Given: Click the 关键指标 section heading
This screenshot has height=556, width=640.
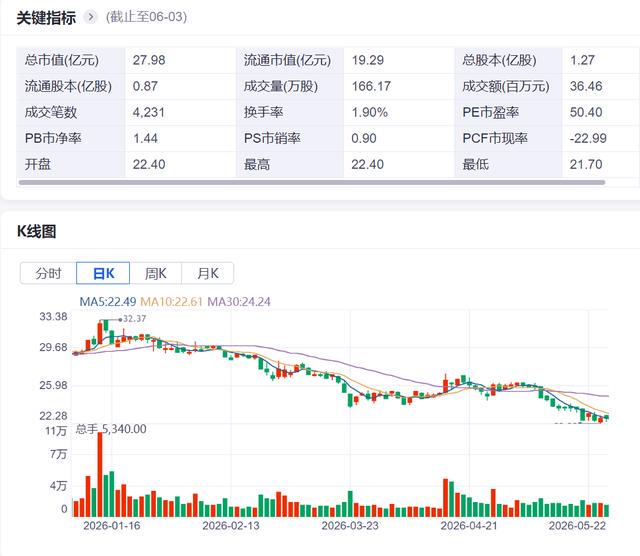Looking at the screenshot, I should (46, 18).
